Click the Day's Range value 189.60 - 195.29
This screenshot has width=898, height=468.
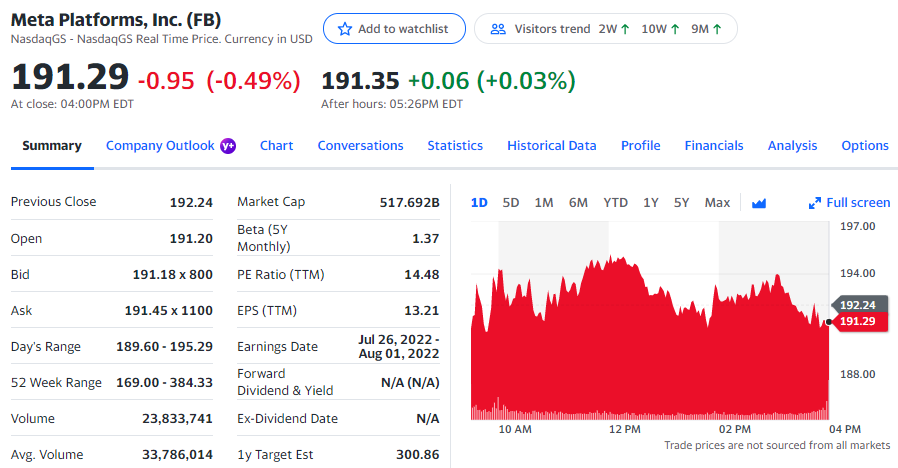164,347
